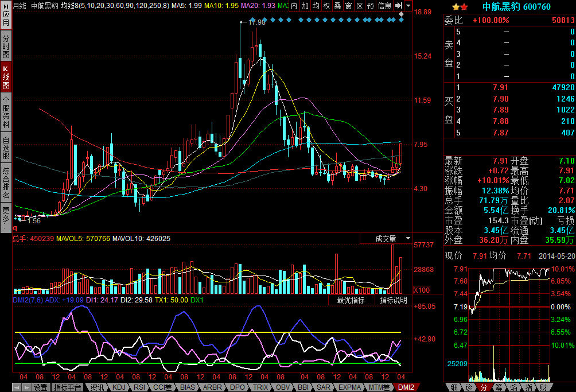Open the top toolbar dropdown arrow
This screenshot has width=576, height=392.
[408, 6]
